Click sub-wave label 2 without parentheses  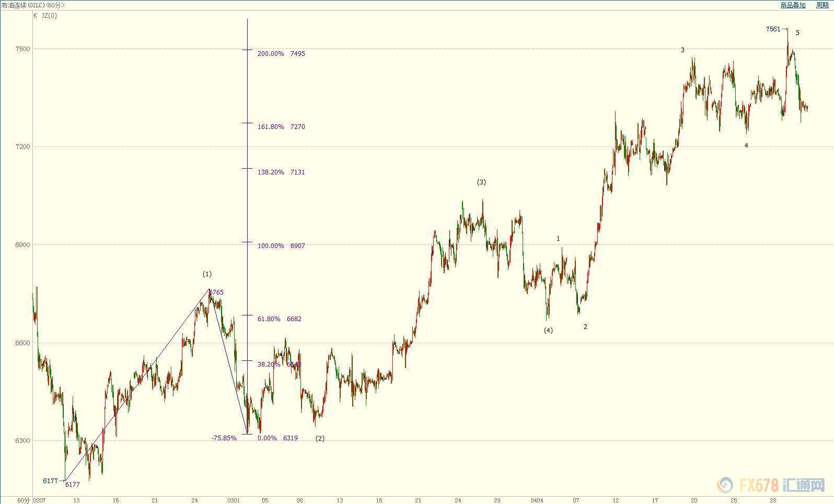[585, 327]
